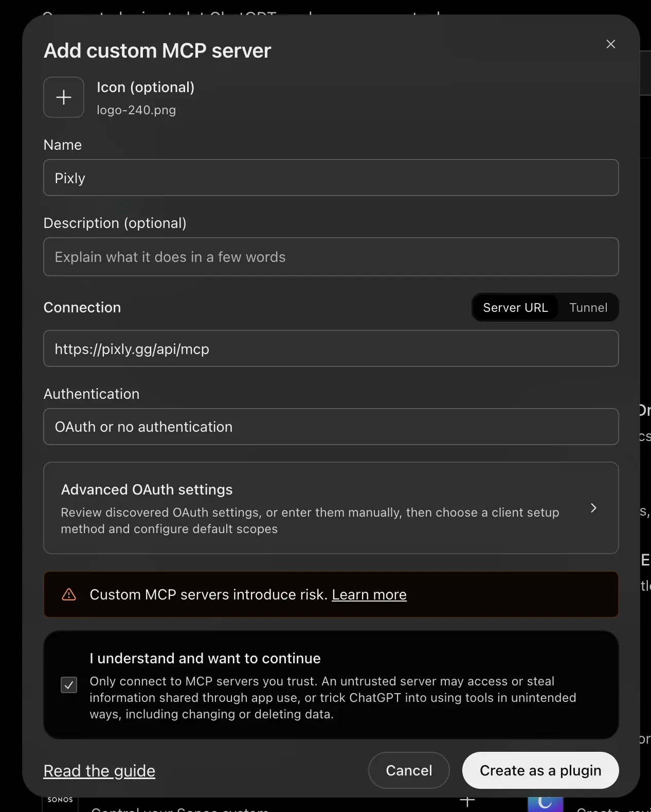Image resolution: width=651 pixels, height=812 pixels.
Task: Open the Read the guide link
Action: click(x=99, y=770)
